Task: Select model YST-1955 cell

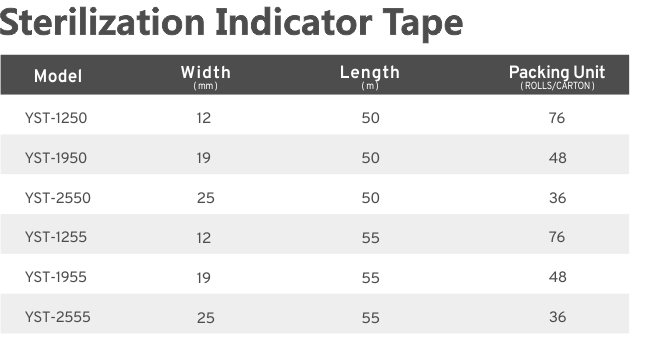Action: 56,277
